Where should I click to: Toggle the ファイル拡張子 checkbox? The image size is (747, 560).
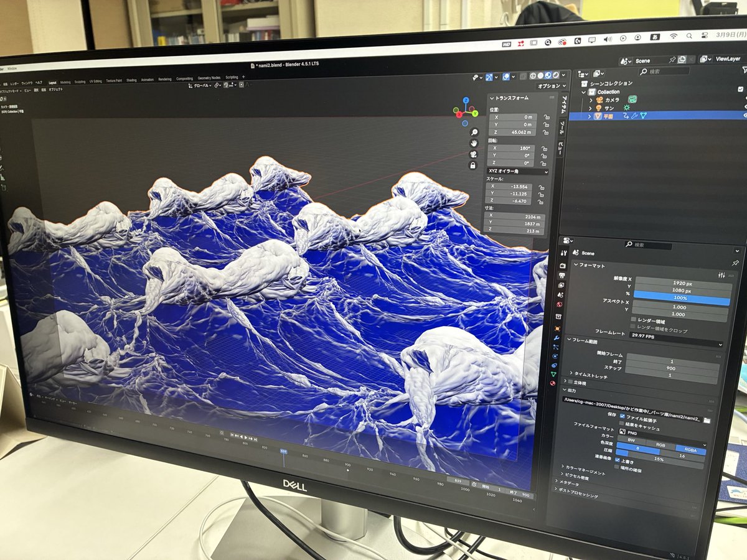622,417
